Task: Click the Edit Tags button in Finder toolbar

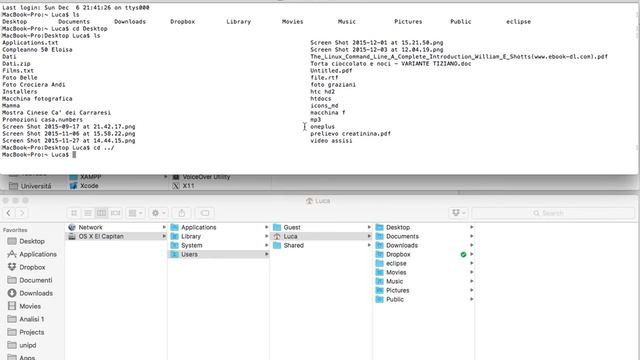Action: tap(205, 213)
